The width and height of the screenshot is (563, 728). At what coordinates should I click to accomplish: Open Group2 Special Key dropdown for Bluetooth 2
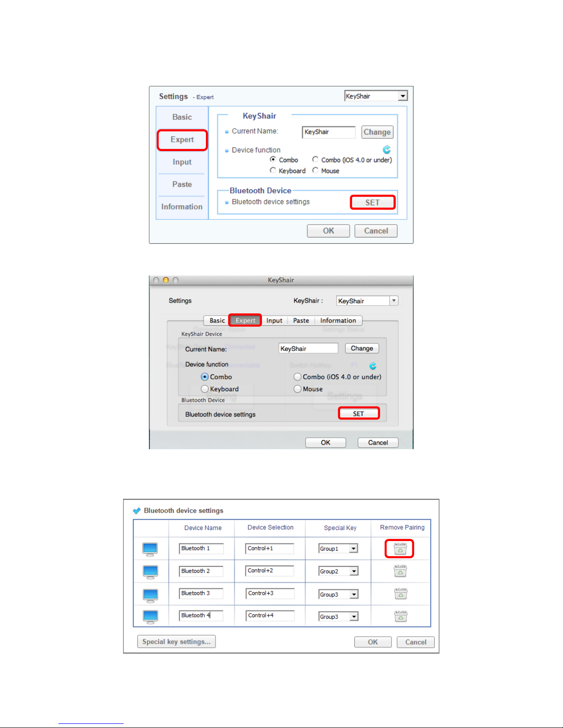click(353, 571)
